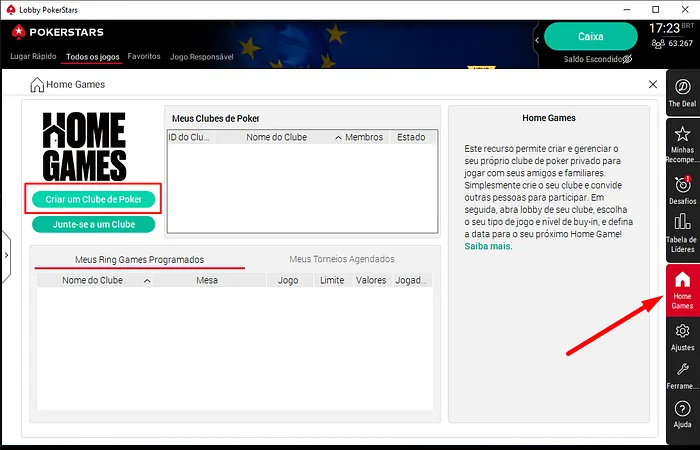Close the Home Games panel
This screenshot has height=450, width=700.
pyautogui.click(x=653, y=84)
